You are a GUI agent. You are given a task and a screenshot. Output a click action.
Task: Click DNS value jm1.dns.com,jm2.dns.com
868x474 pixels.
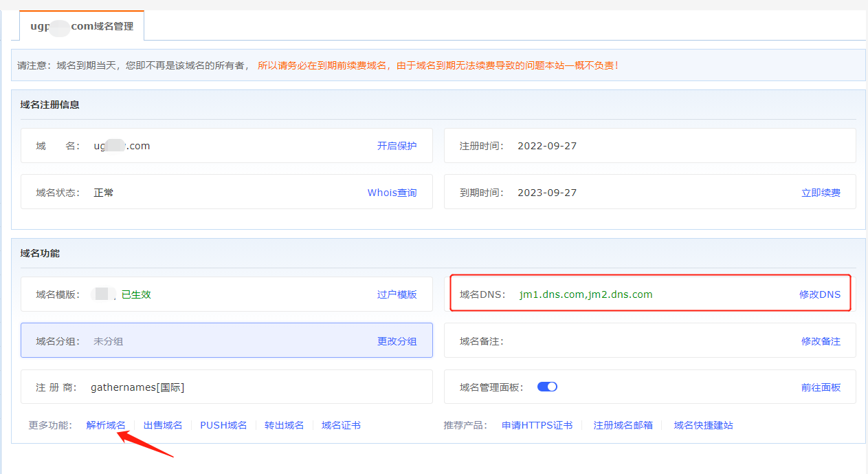(x=586, y=294)
